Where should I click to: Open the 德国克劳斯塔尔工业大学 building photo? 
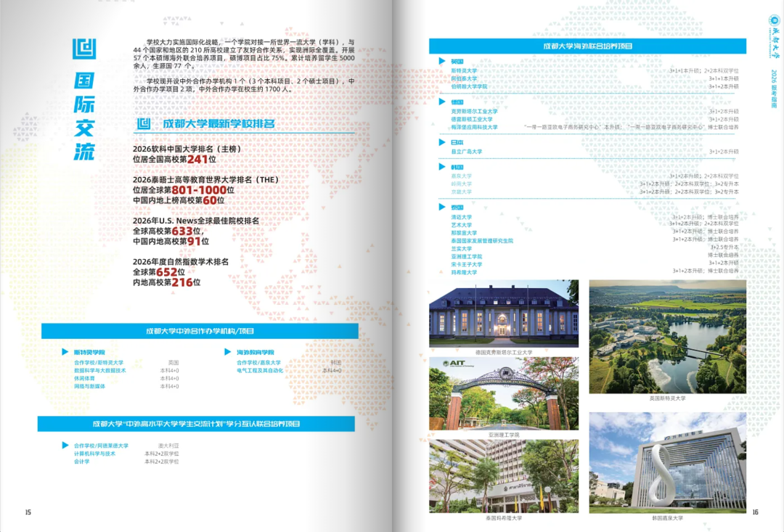coord(504,314)
